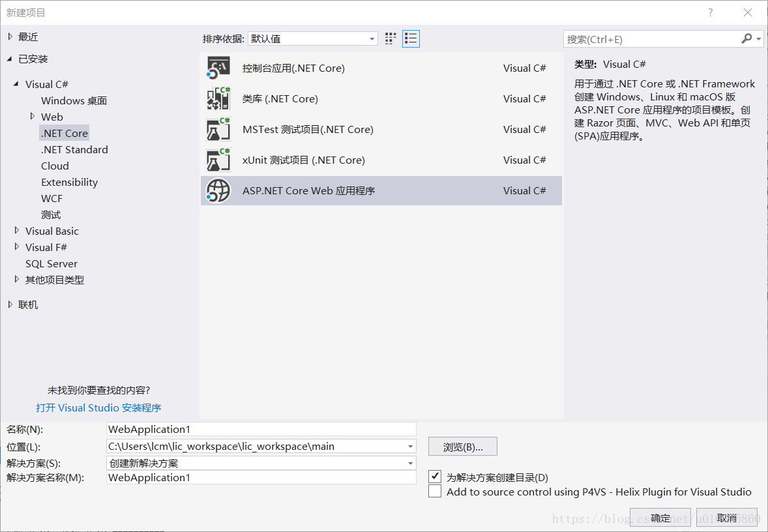Click the 联机 tree label
The height and width of the screenshot is (532, 768).
click(28, 304)
